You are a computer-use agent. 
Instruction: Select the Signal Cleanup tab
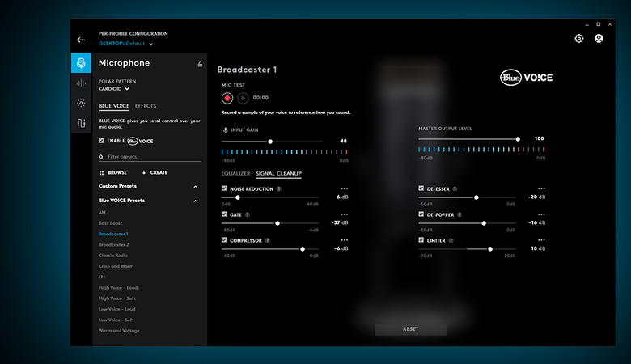pyautogui.click(x=278, y=173)
